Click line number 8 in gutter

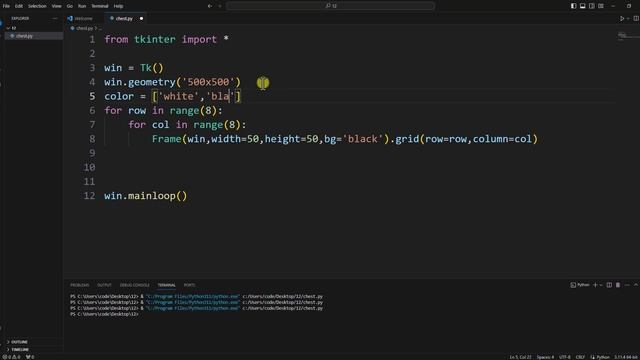[92, 139]
